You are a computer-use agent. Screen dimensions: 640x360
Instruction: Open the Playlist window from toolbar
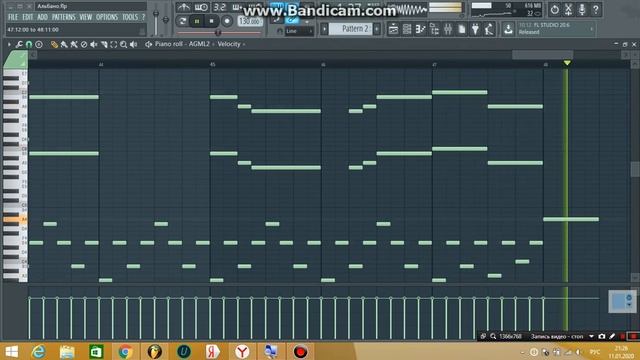tap(393, 29)
